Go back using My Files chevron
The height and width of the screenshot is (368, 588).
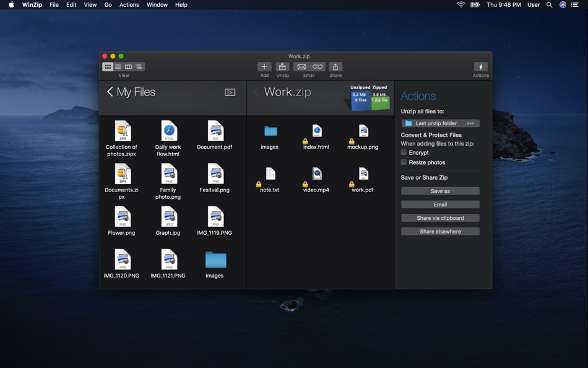[x=110, y=92]
